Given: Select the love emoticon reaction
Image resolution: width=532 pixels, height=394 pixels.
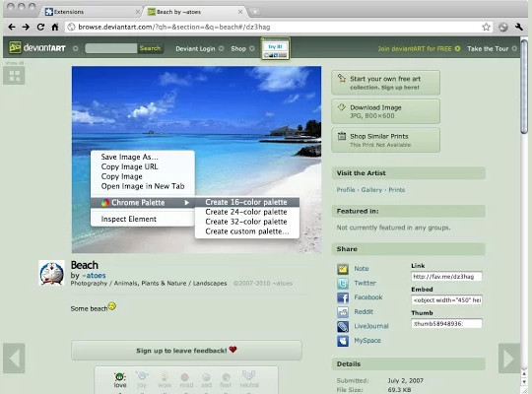Looking at the screenshot, I should click(x=120, y=380).
